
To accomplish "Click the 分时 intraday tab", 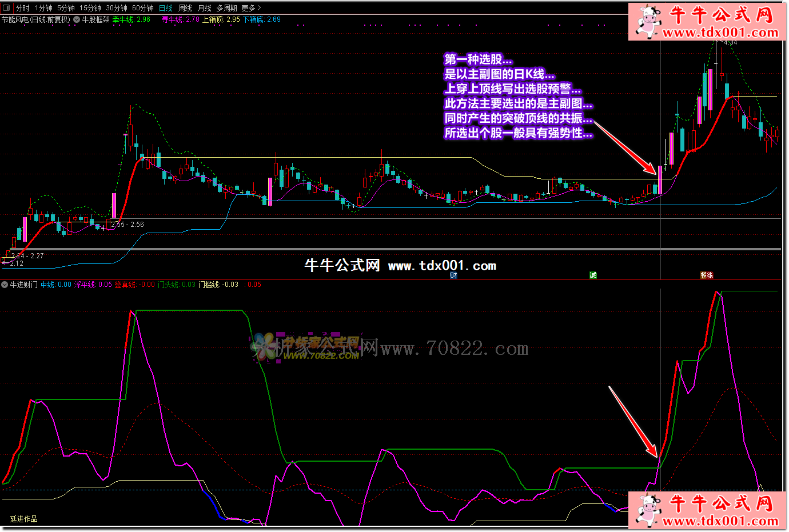I will click(23, 8).
